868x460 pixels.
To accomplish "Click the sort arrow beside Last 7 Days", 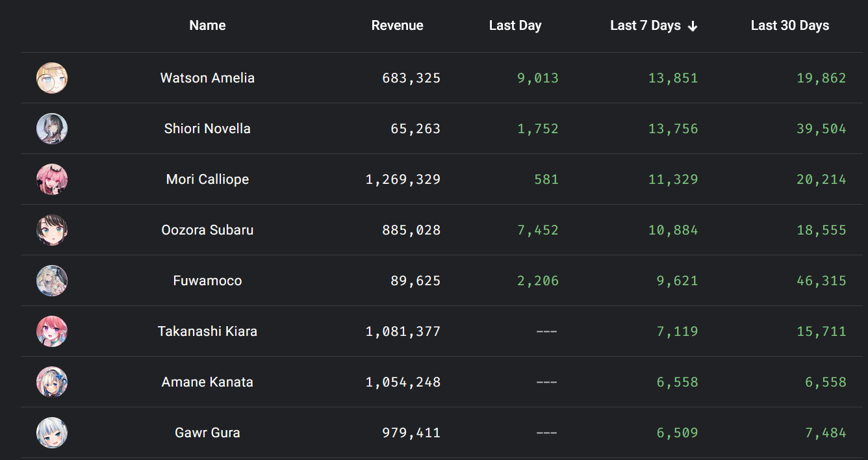I will click(693, 26).
